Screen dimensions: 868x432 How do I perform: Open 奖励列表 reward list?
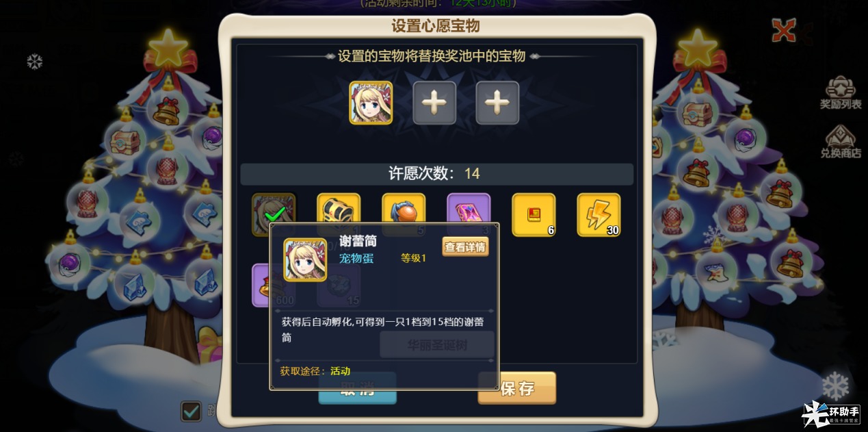(x=841, y=92)
